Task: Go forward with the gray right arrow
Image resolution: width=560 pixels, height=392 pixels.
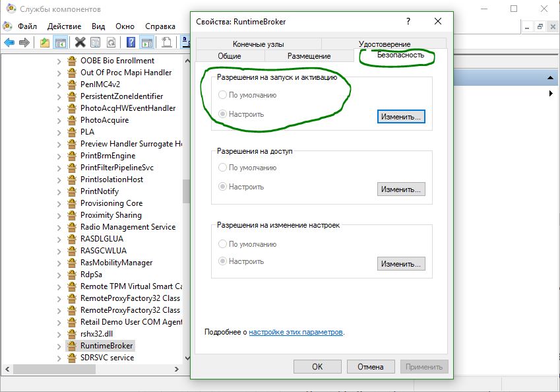Action: 24,43
